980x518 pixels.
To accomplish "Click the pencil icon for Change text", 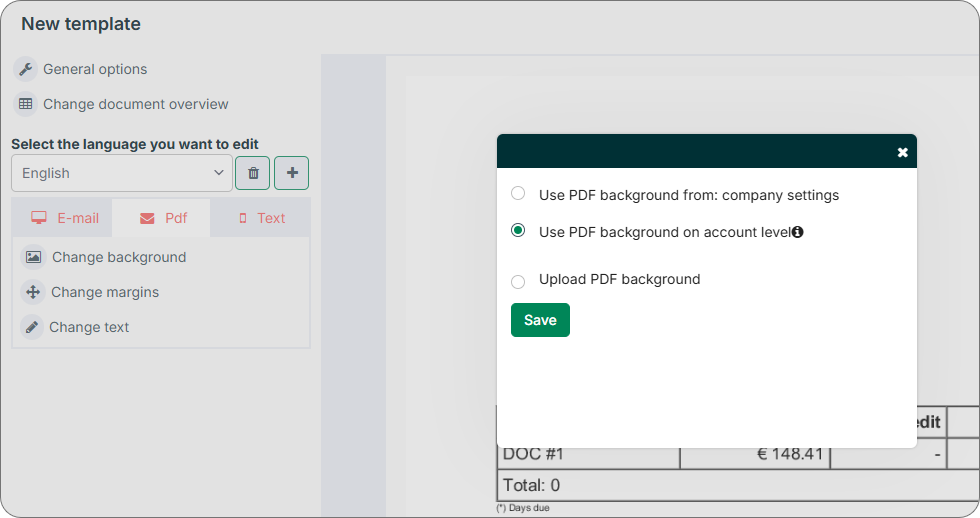I will (32, 327).
